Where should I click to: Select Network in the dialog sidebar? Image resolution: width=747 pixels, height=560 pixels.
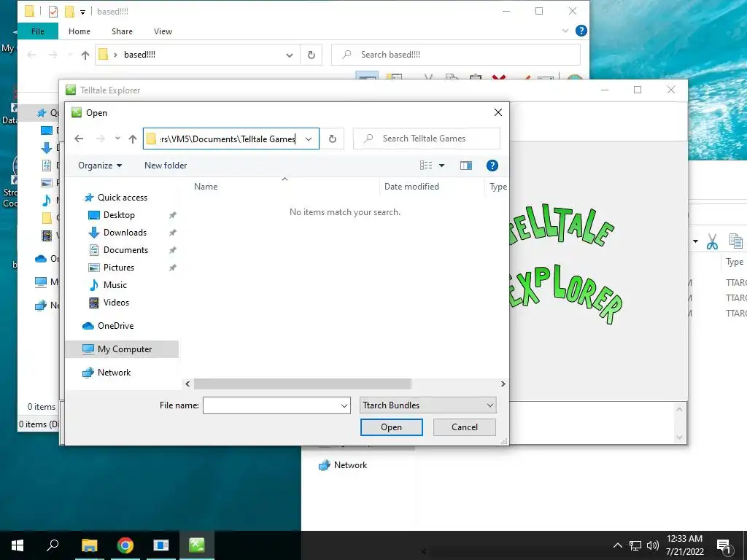pos(114,373)
